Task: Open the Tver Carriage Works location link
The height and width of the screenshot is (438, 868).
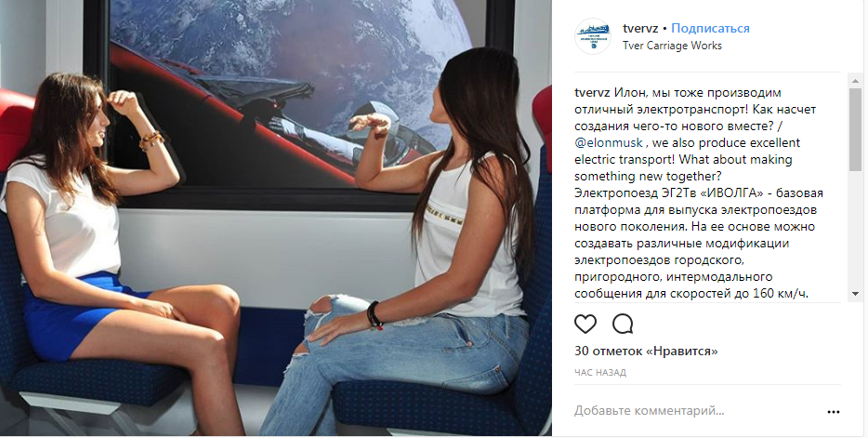Action: point(672,46)
